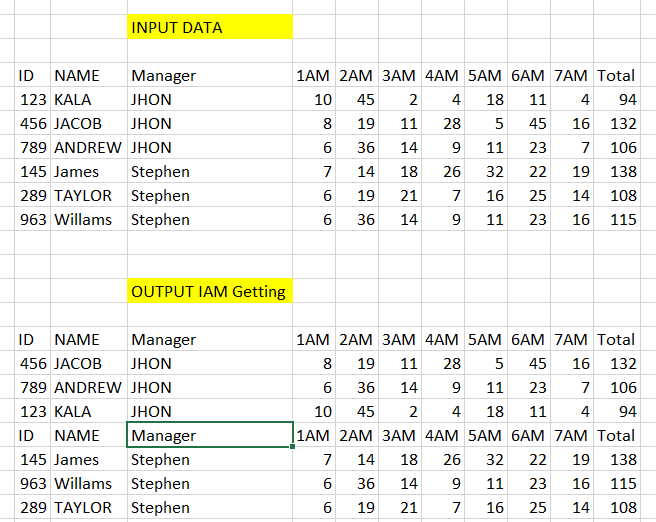Click JACOB's name in the input table
The width and height of the screenshot is (656, 522).
(x=89, y=123)
